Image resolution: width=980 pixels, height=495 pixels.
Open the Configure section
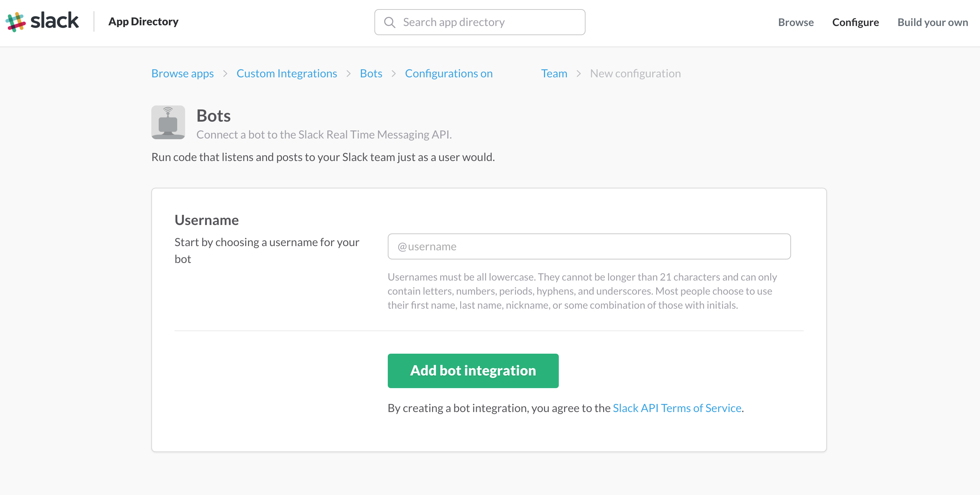click(855, 22)
